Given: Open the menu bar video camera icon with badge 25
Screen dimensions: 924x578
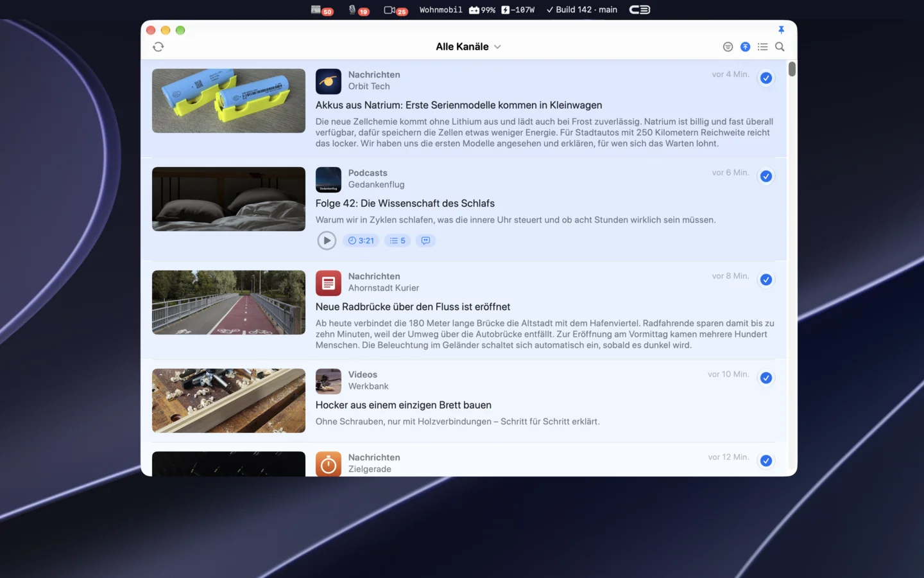Looking at the screenshot, I should (395, 10).
